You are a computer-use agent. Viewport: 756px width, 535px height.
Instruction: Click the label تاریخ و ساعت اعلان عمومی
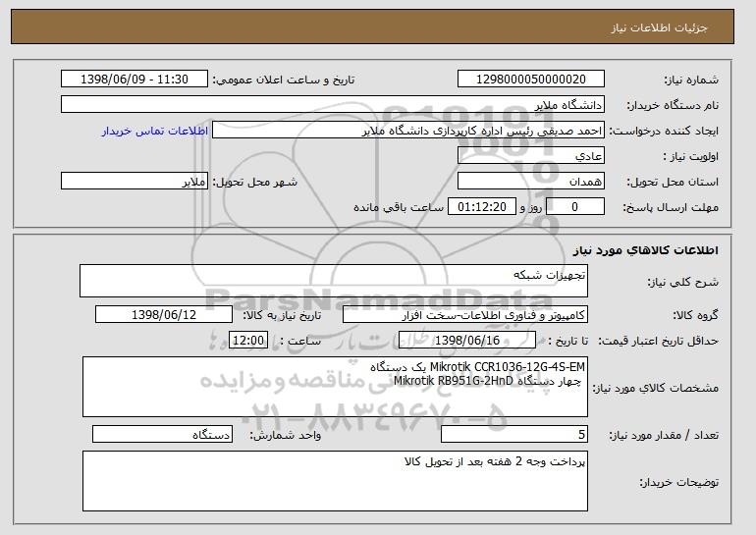[284, 80]
